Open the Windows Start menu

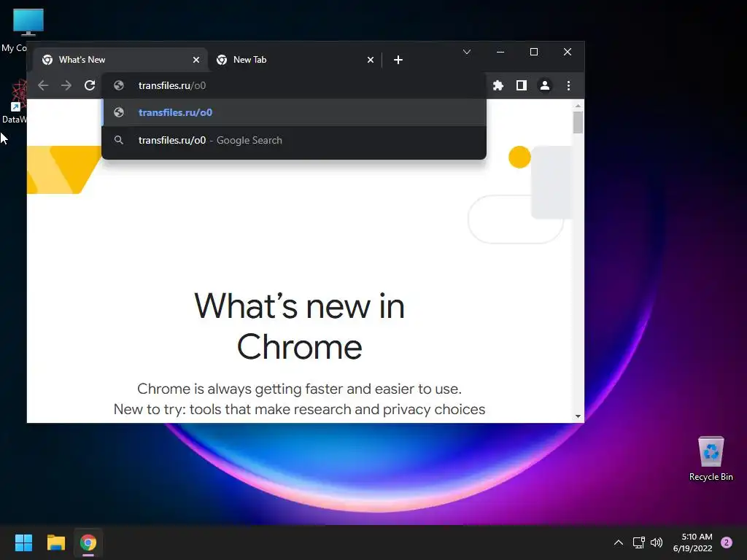coord(23,542)
